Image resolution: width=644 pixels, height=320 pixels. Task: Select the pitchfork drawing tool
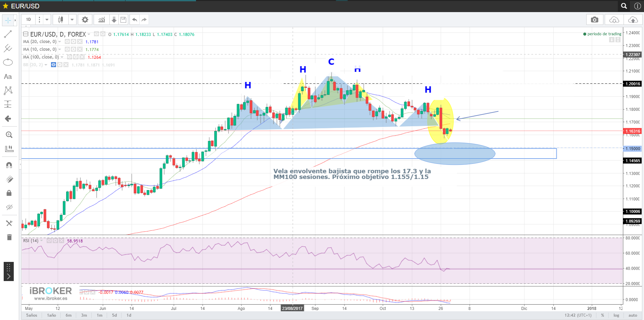[8, 48]
